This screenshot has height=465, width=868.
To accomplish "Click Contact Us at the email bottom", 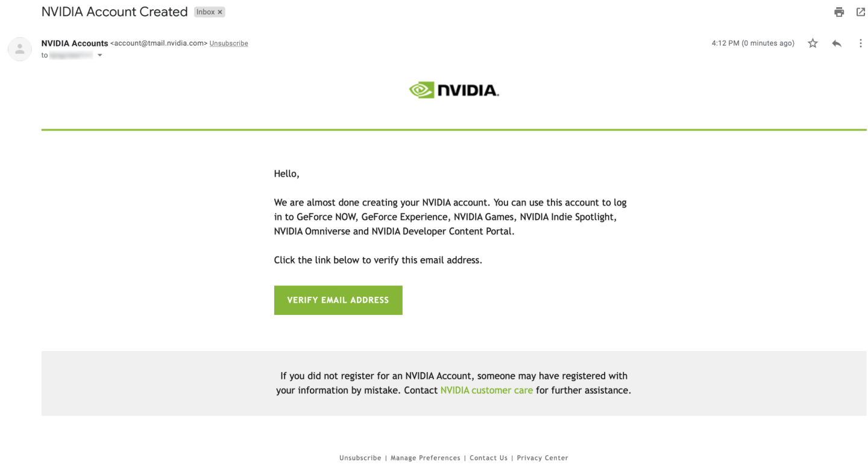I will (488, 458).
